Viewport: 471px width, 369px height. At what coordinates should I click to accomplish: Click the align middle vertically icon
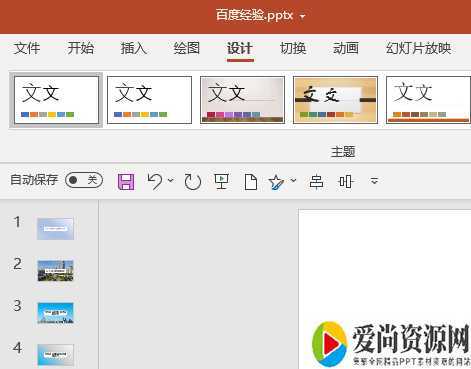(345, 182)
